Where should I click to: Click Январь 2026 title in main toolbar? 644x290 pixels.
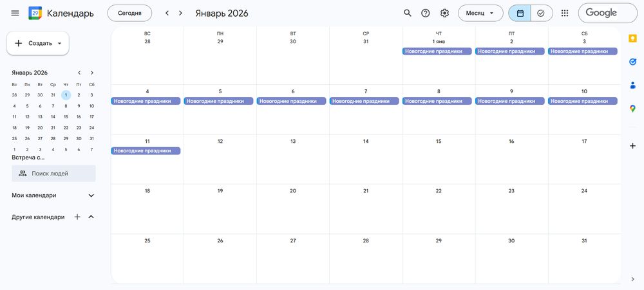pyautogui.click(x=222, y=13)
